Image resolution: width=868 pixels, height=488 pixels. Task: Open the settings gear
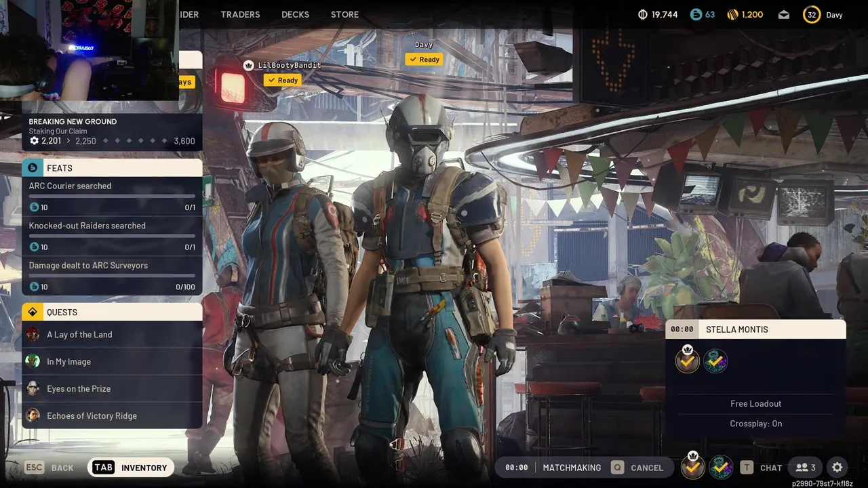tap(837, 468)
